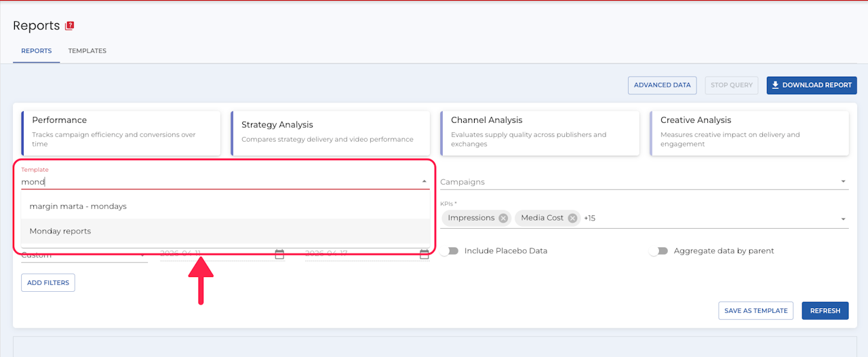Open the start date calendar icon
The width and height of the screenshot is (868, 357).
279,255
